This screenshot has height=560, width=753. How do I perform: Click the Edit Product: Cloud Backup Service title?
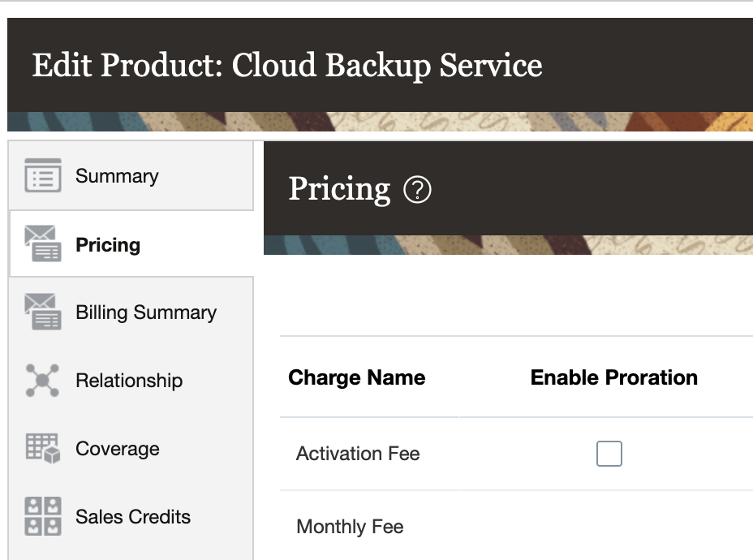click(x=287, y=65)
